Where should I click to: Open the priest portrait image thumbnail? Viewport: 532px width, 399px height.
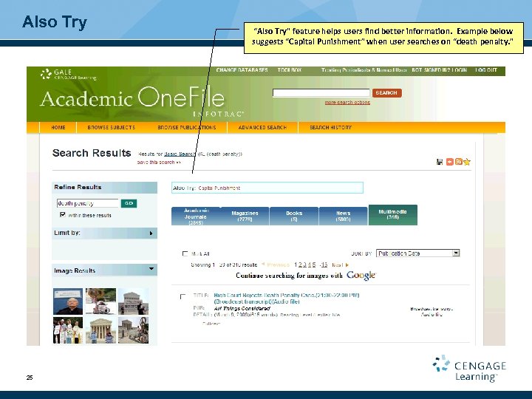68,301
